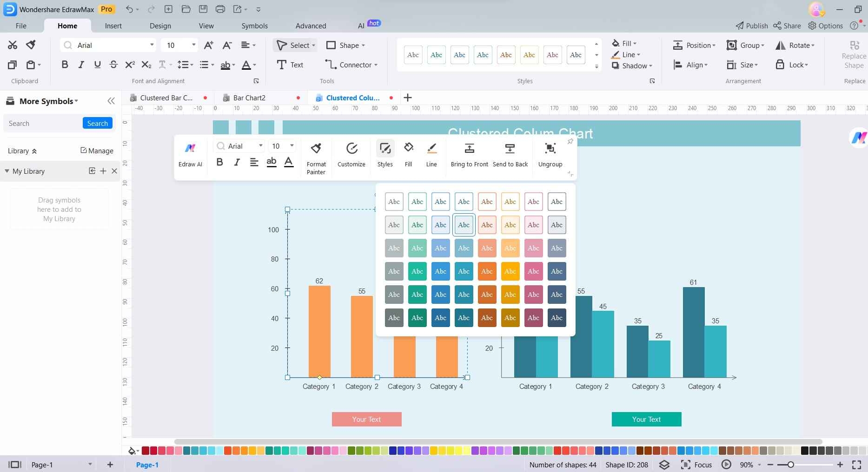Click the Publish button
This screenshot has height=472, width=868.
(751, 26)
